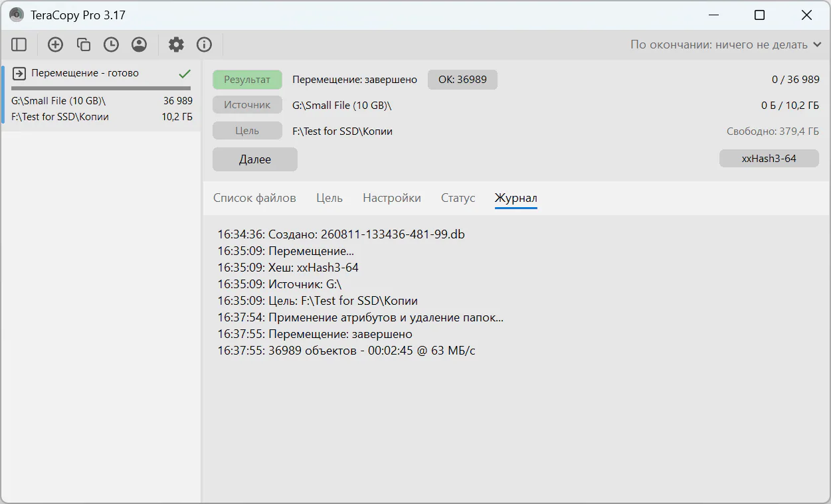Click the 'Источник' button
Viewport: 831px width, 504px height.
click(x=247, y=105)
